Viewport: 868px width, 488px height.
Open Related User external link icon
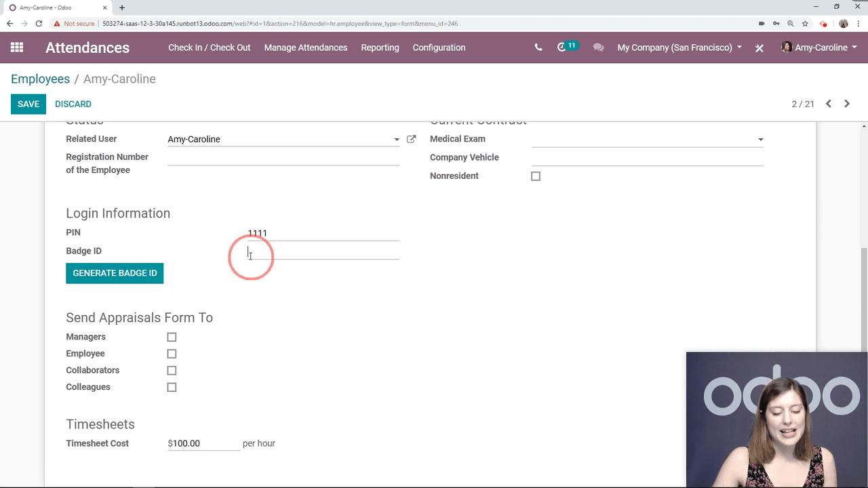(x=411, y=139)
